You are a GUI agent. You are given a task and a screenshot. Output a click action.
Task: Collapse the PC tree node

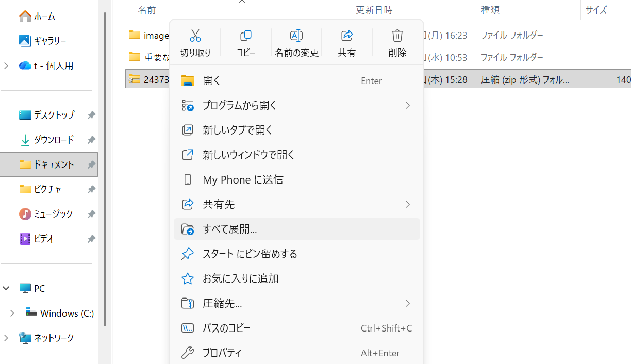point(6,289)
